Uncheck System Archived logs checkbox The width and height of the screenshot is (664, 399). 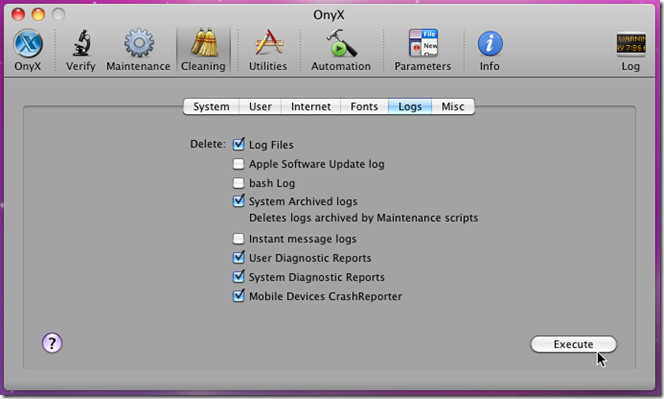[x=238, y=201]
